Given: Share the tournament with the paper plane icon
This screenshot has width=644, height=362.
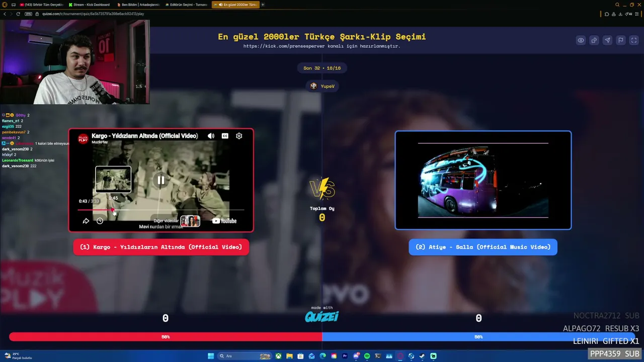Looking at the screenshot, I should pos(607,40).
